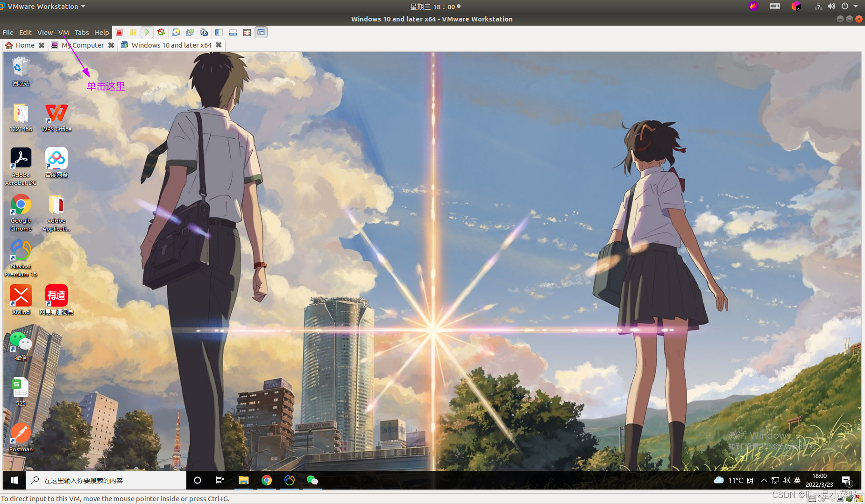Open the Ubuntu system menu arrow
Image resolution: width=865 pixels, height=504 pixels.
pos(856,6)
